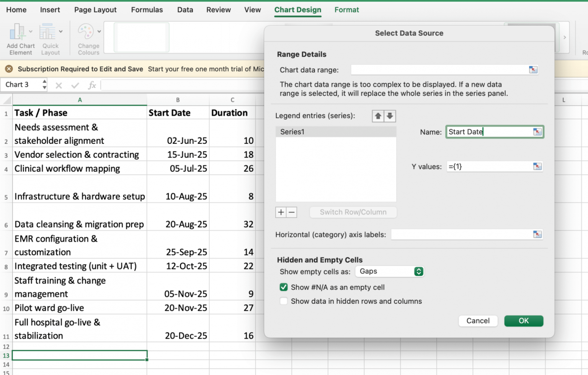This screenshot has width=588, height=375.
Task: Open the Format ribbon tab
Action: pos(346,10)
